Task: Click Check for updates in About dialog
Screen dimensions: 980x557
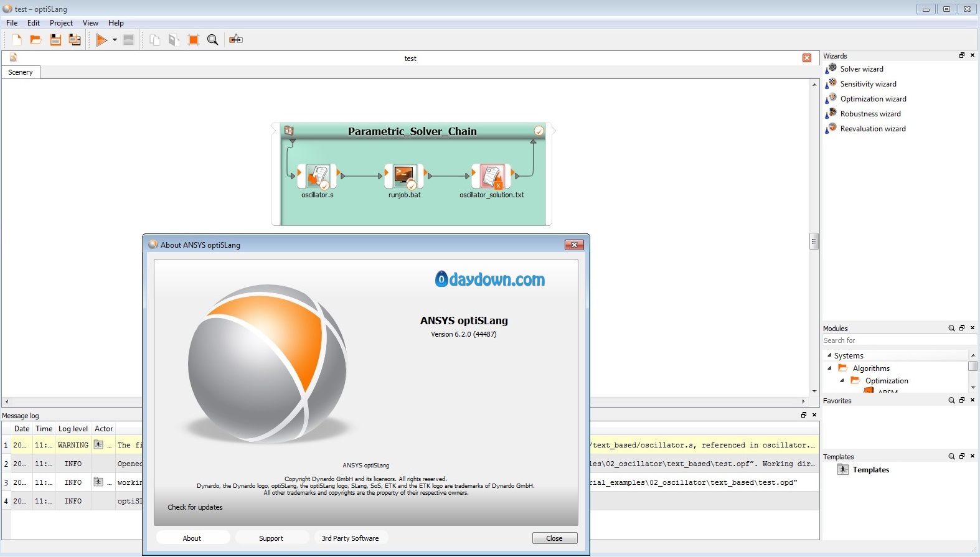Action: (195, 507)
